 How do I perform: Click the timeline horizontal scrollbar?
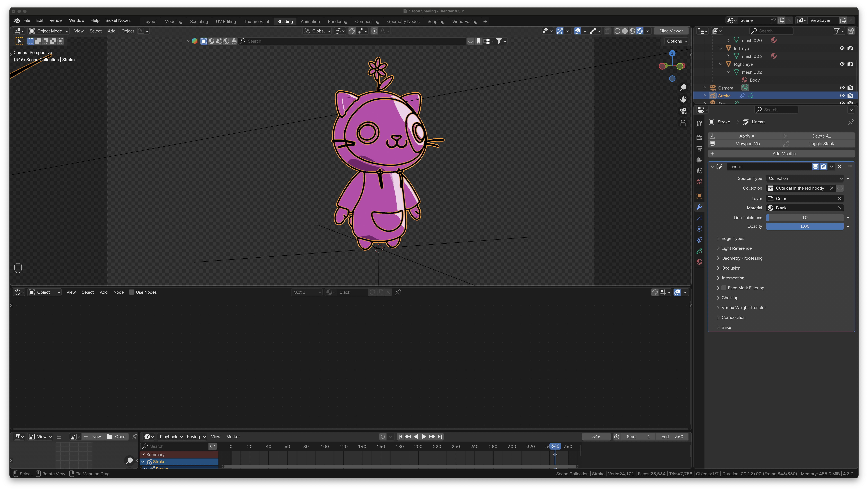point(400,467)
